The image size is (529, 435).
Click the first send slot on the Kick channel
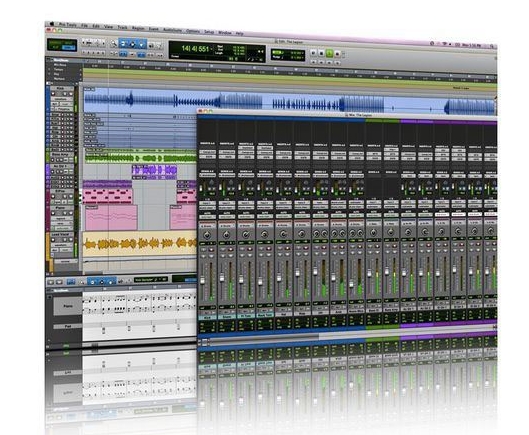pyautogui.click(x=207, y=175)
